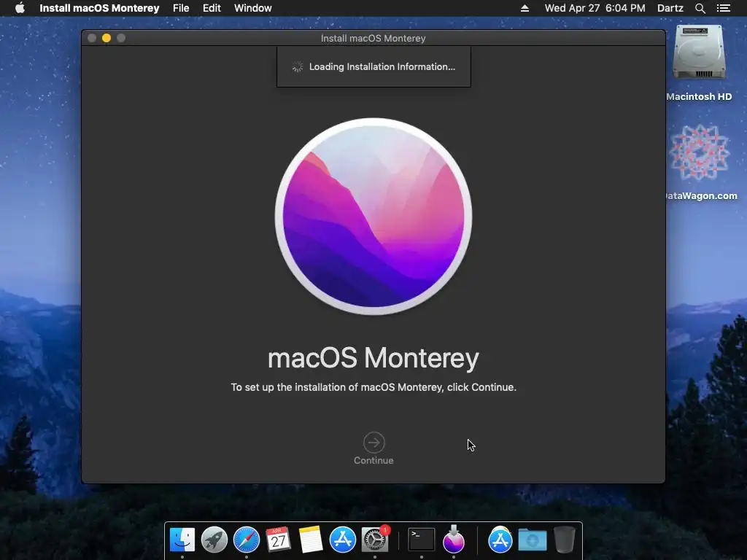Open Notes from the Dock
Viewport: 747px width, 560px height.
coord(310,540)
